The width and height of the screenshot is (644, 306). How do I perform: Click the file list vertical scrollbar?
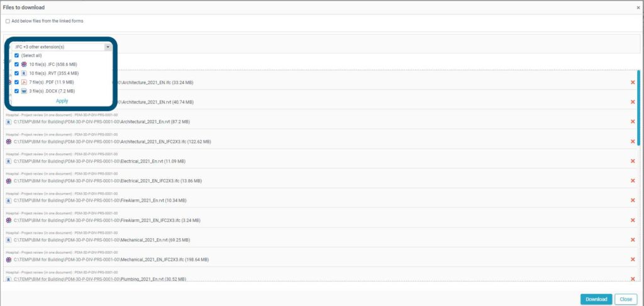[639, 108]
